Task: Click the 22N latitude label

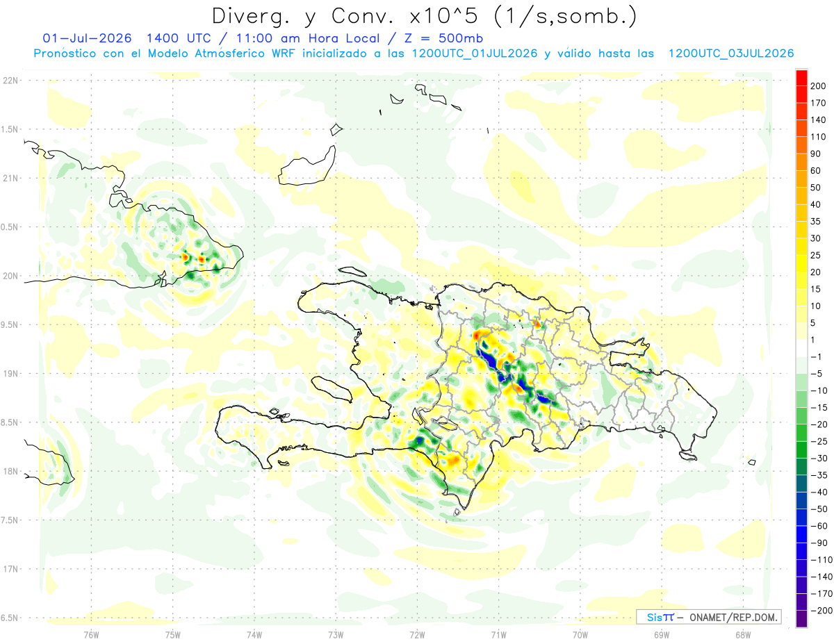Action: click(10, 80)
